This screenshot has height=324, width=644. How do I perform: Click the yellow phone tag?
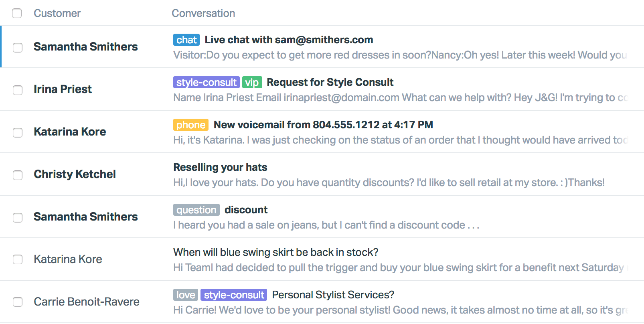[190, 125]
